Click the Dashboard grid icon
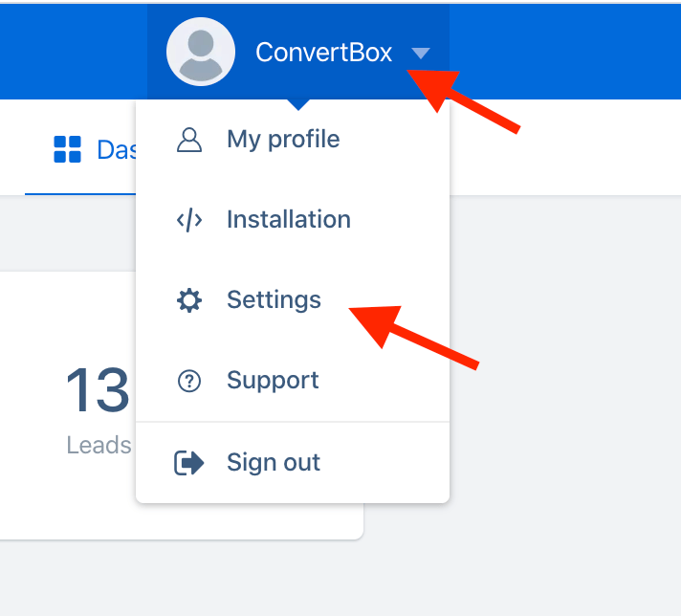Viewport: 681px width, 616px height. (x=67, y=149)
